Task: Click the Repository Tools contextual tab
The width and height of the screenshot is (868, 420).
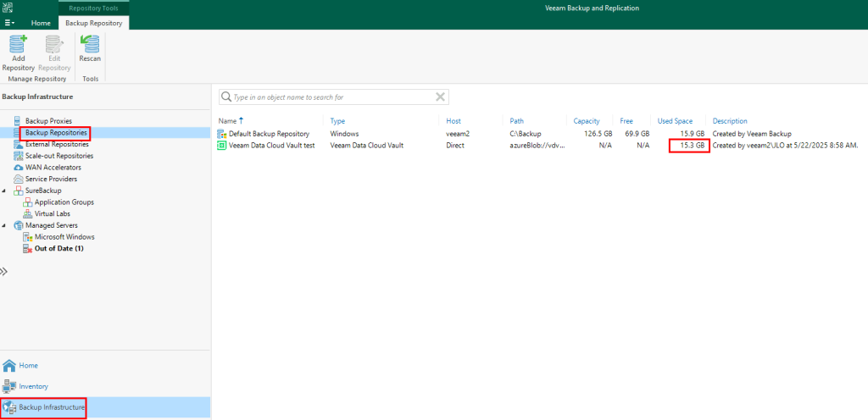Action: [93, 8]
